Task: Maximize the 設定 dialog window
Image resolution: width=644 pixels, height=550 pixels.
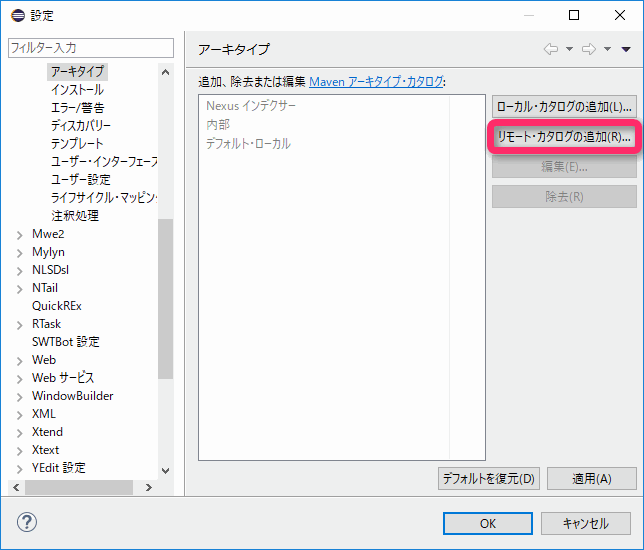Action: (574, 16)
